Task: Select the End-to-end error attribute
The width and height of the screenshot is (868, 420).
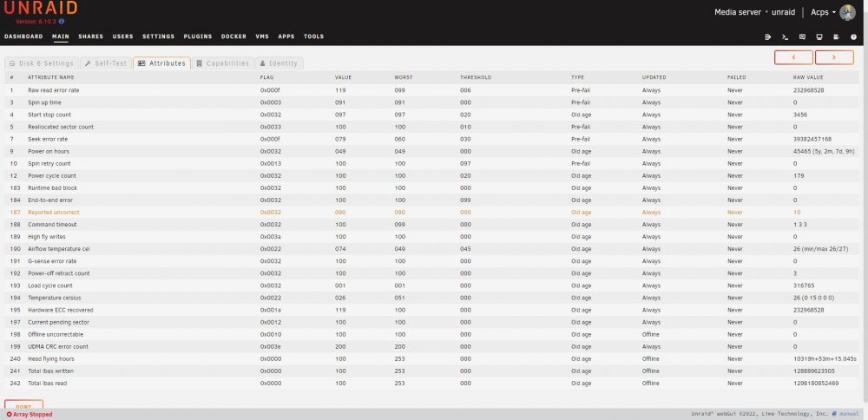Action: pos(50,200)
